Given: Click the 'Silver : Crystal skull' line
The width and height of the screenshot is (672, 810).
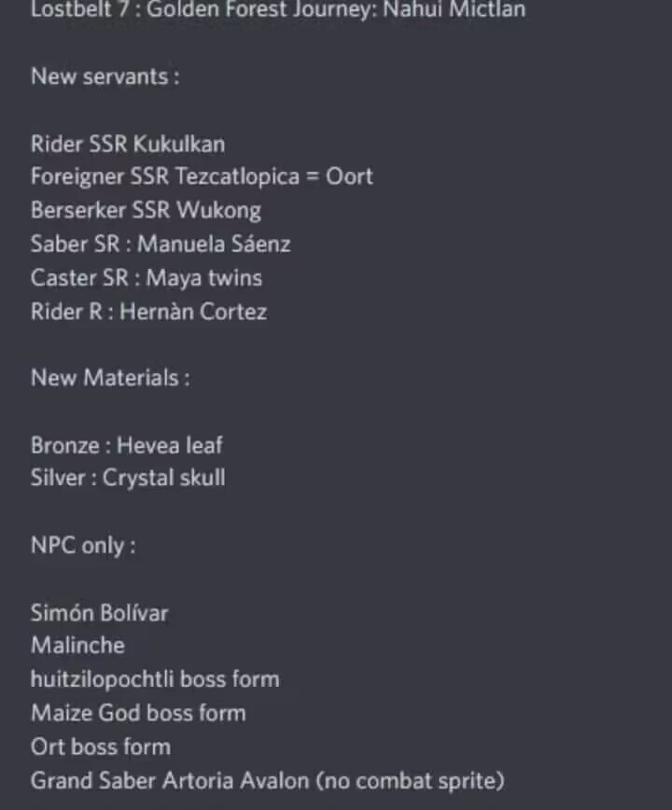Looking at the screenshot, I should click(x=128, y=479).
